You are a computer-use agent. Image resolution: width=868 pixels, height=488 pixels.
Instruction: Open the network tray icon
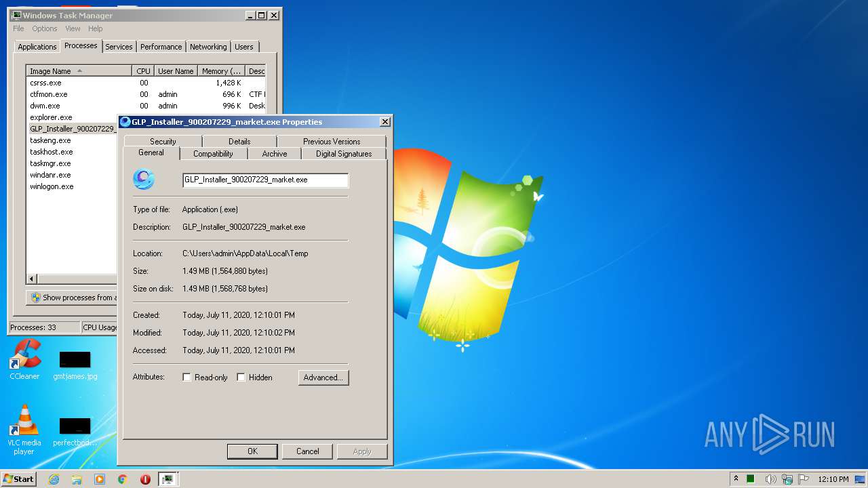point(787,479)
